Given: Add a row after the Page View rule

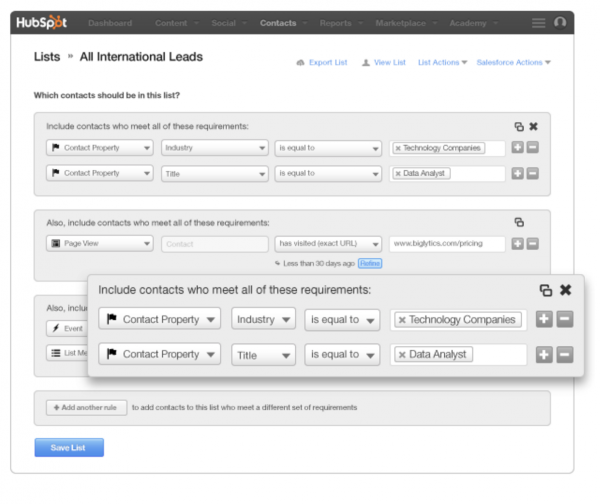Looking at the screenshot, I should (x=517, y=243).
